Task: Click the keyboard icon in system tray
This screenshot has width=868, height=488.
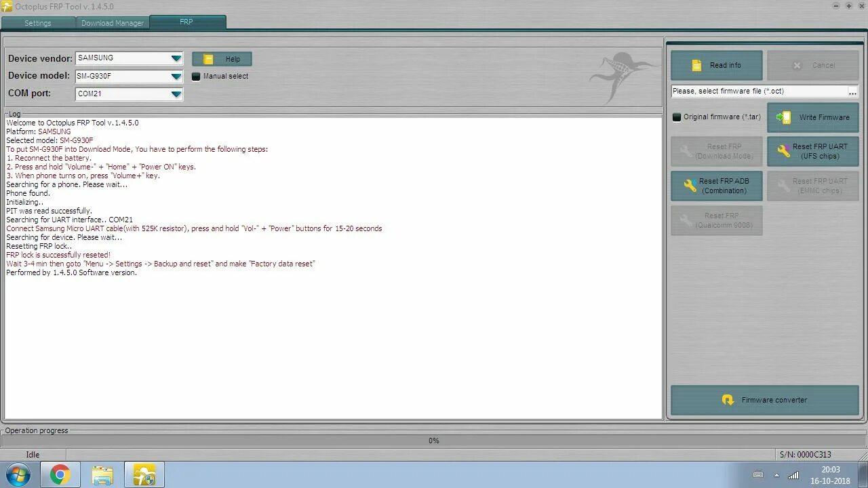Action: 758,475
